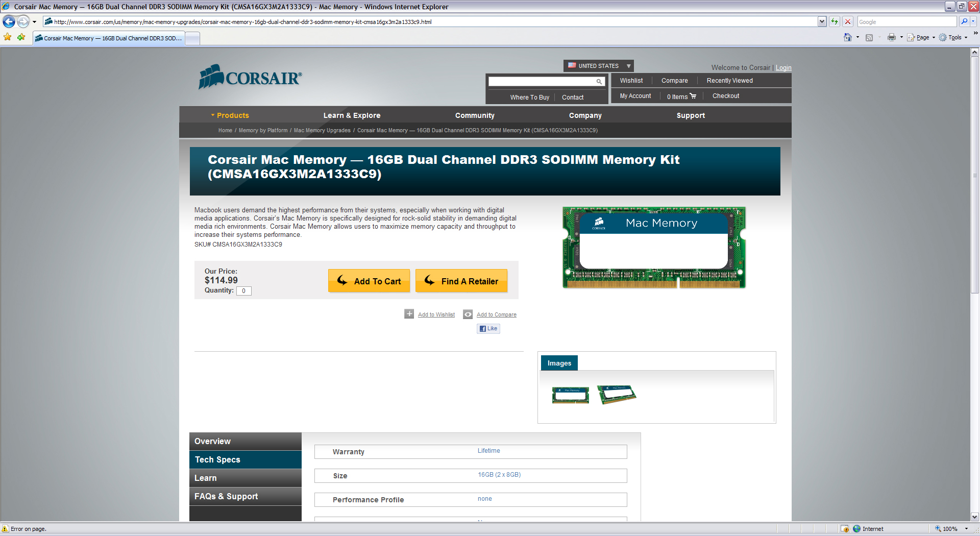Click the Refresh icon beside address bar

tap(835, 21)
